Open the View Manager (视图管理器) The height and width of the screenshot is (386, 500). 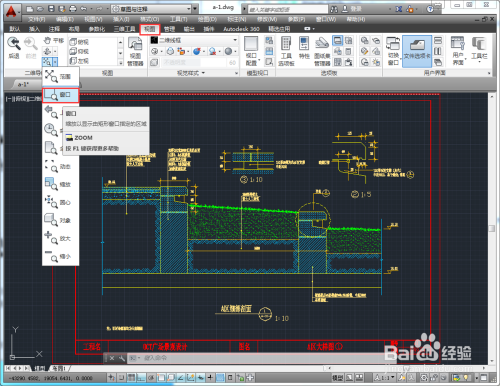135,51
